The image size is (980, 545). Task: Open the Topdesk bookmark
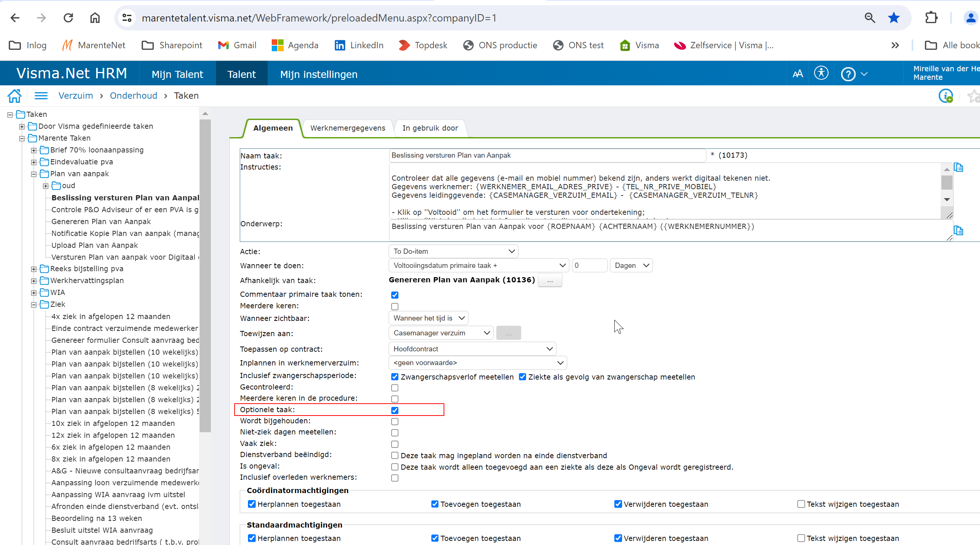click(423, 45)
